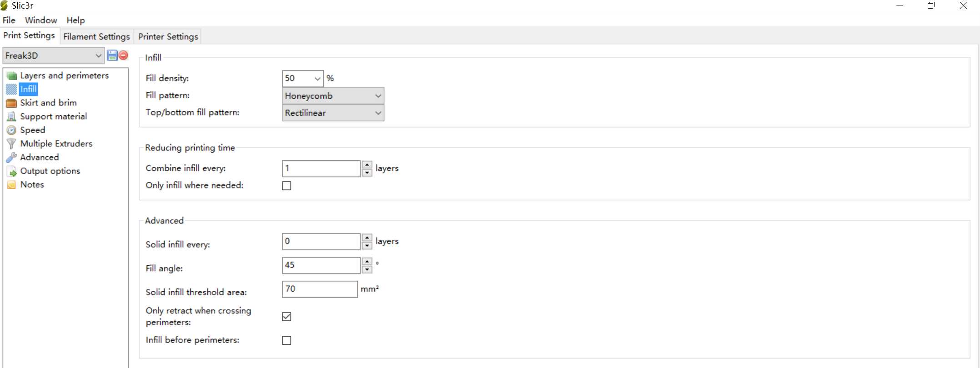
Task: Select Infill in the settings list
Action: (28, 89)
